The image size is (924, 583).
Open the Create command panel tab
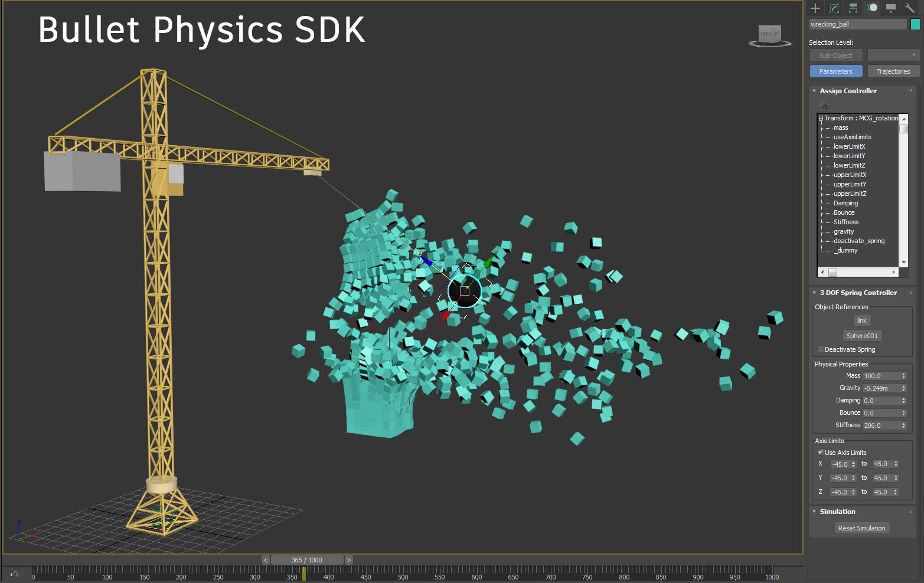pos(815,8)
